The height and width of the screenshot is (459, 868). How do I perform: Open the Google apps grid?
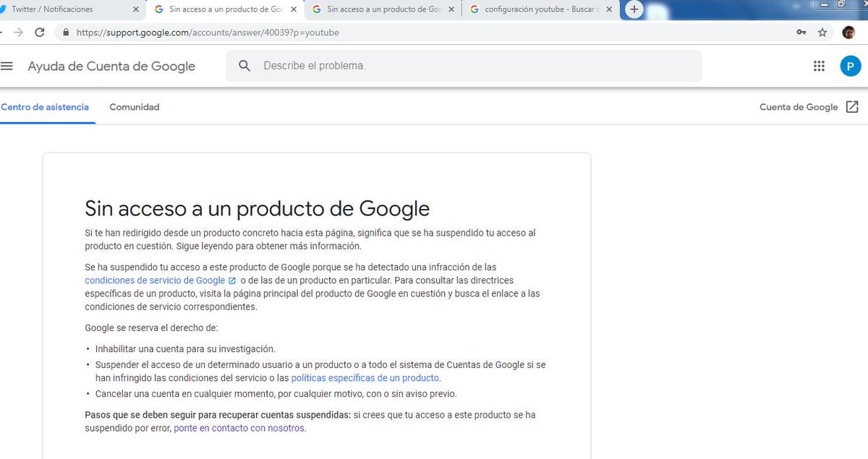click(819, 66)
